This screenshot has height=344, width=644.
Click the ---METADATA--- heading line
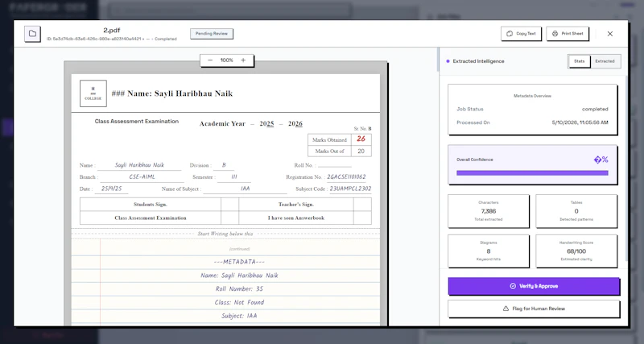[239, 262]
